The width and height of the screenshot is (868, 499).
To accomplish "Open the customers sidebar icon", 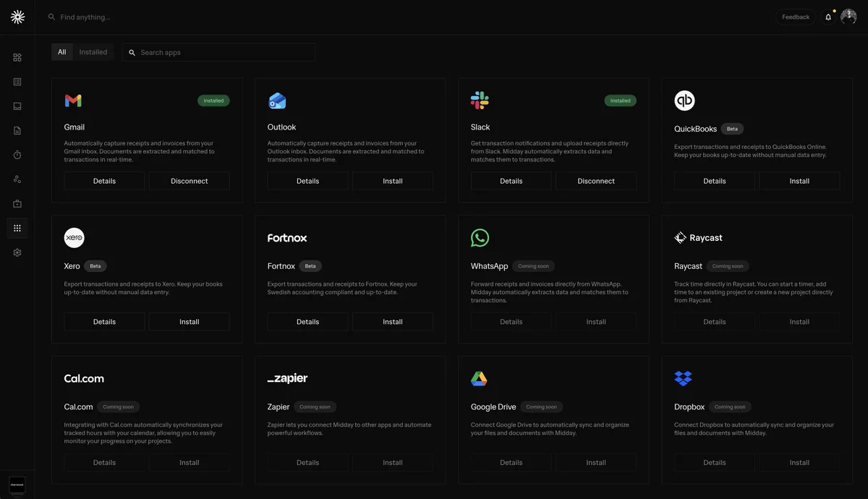I will pos(17,179).
